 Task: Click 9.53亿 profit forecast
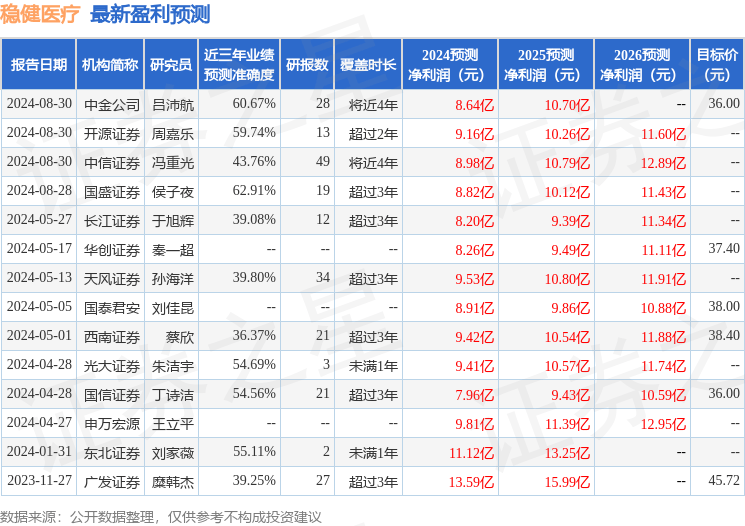(x=474, y=278)
